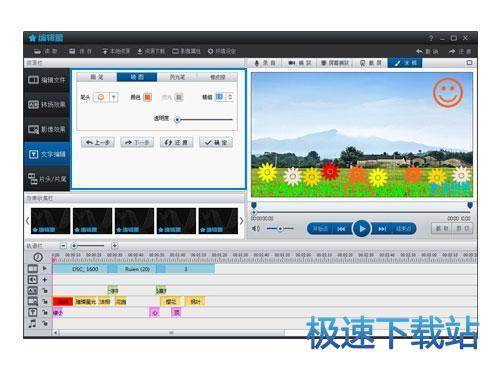Select the 文字编辑 sidebar section
The height and width of the screenshot is (370, 500).
47,154
